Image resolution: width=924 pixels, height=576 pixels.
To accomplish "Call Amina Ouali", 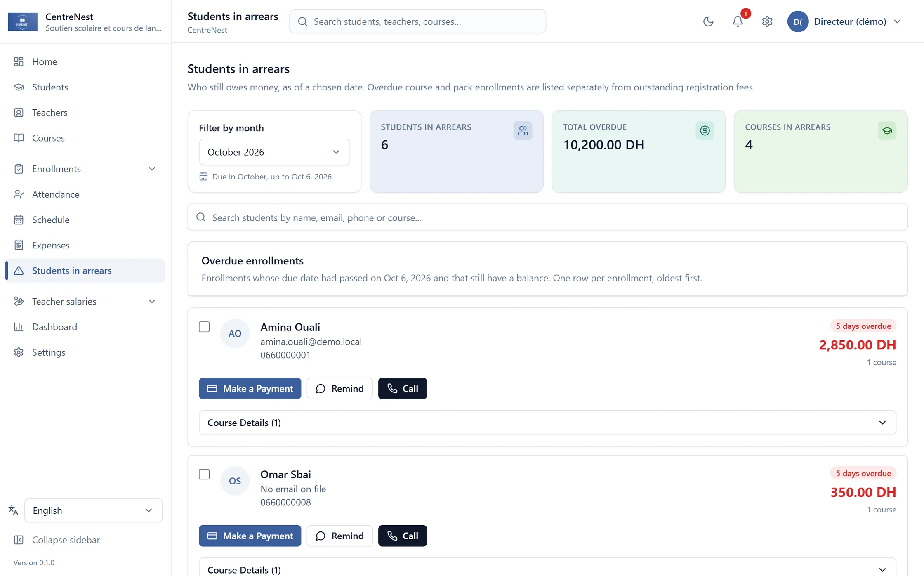I will pos(403,388).
